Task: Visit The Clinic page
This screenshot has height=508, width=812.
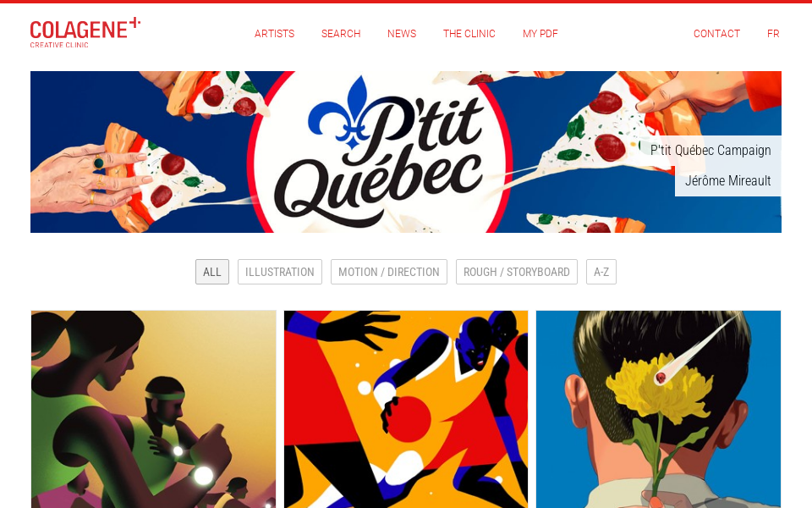Action: 469,34
